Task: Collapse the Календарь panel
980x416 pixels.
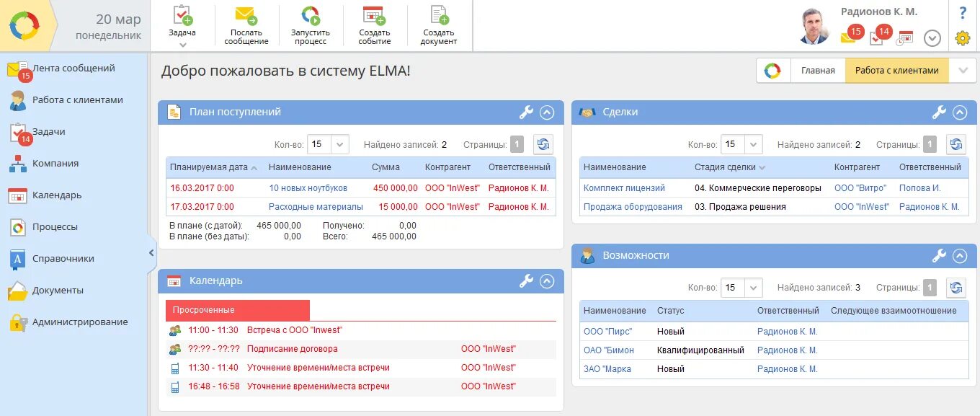Action: [546, 281]
